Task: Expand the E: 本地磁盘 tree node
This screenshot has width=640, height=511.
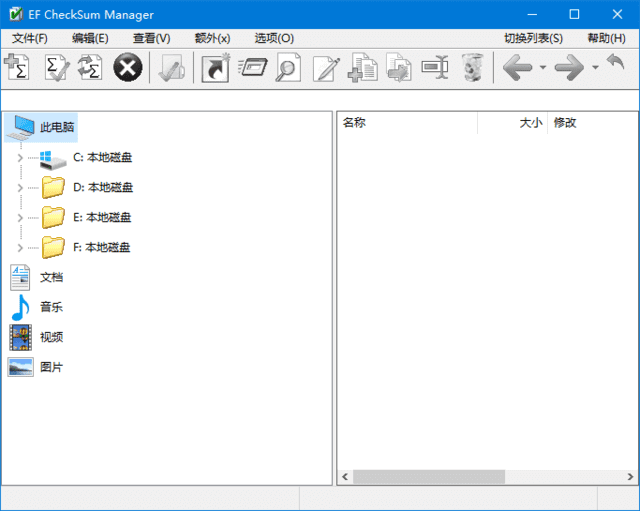Action: (x=20, y=217)
